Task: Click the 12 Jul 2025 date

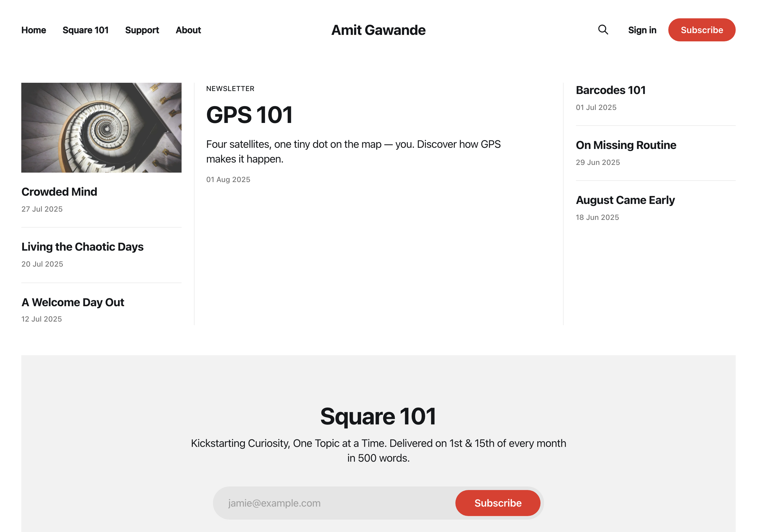Action: 41,319
